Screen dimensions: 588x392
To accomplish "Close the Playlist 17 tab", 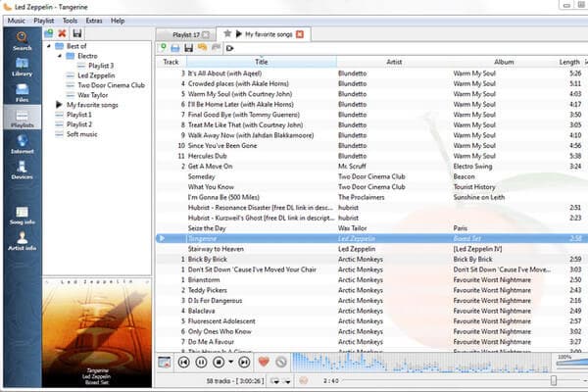I will tap(206, 35).
